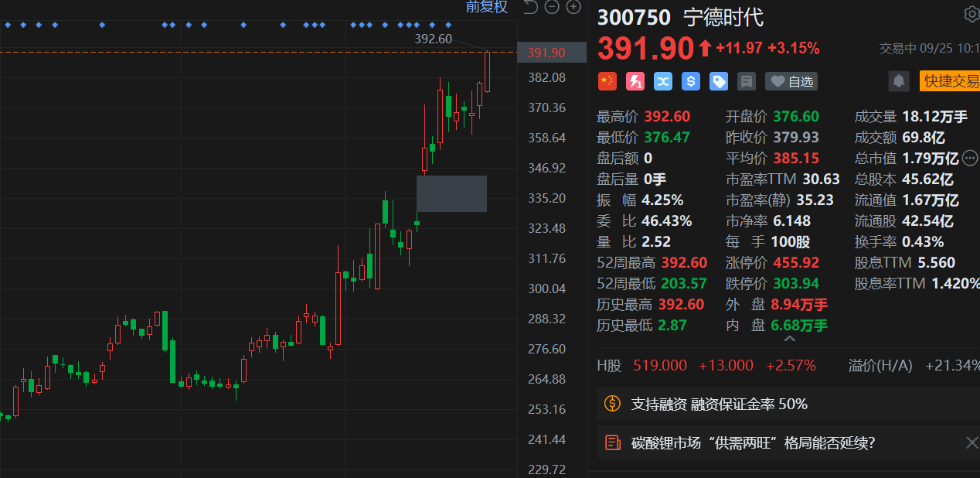The width and height of the screenshot is (980, 478).
Task: Click the blue price tag icon
Action: pos(719,81)
